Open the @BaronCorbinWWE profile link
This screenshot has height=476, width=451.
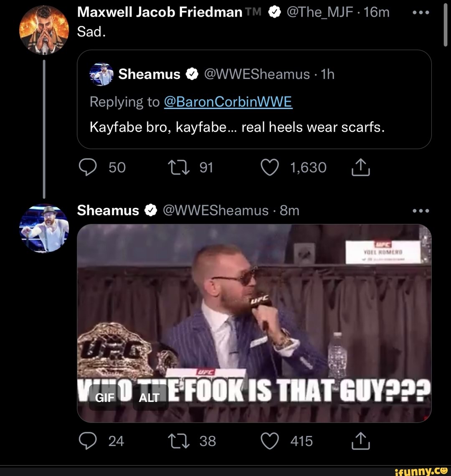228,101
